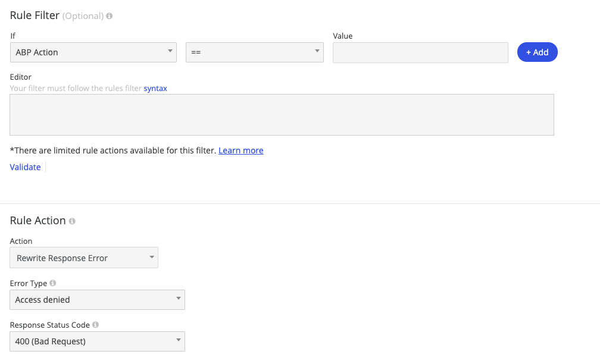
Task: Click inside the Editor text area
Action: 282,115
